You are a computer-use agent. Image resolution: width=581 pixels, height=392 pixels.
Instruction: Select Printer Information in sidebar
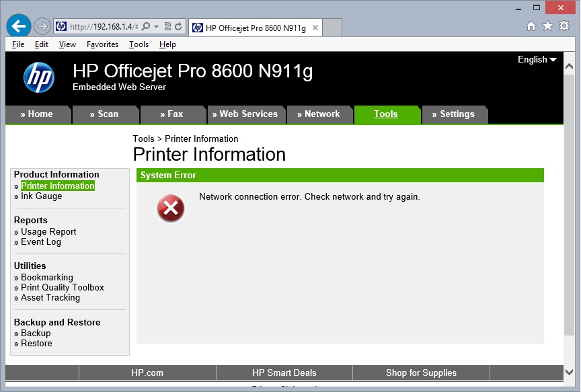pos(57,186)
